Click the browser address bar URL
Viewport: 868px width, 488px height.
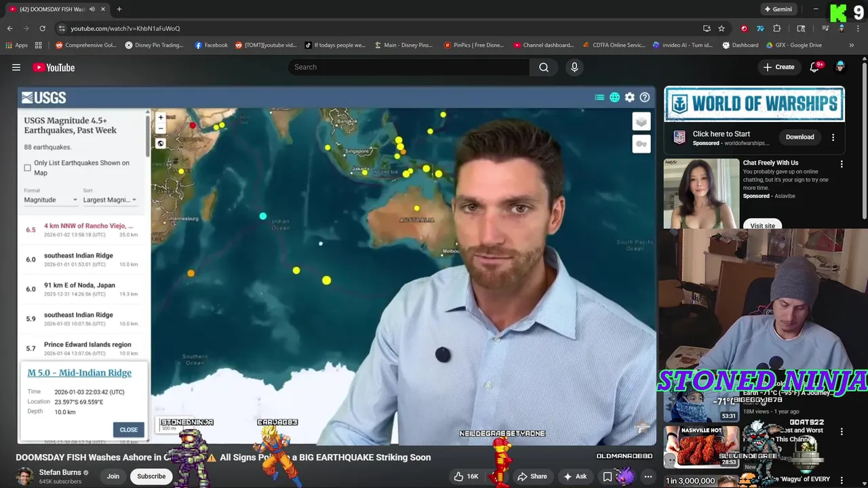tap(125, 28)
